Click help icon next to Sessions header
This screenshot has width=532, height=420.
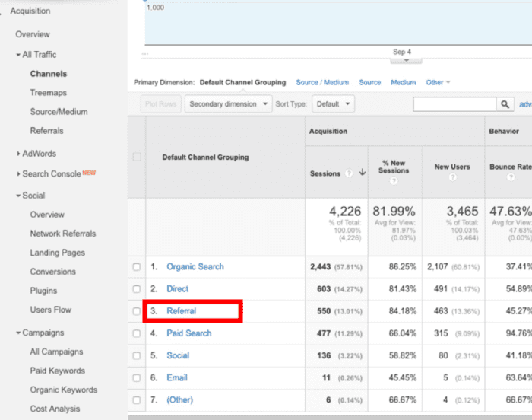click(x=349, y=173)
